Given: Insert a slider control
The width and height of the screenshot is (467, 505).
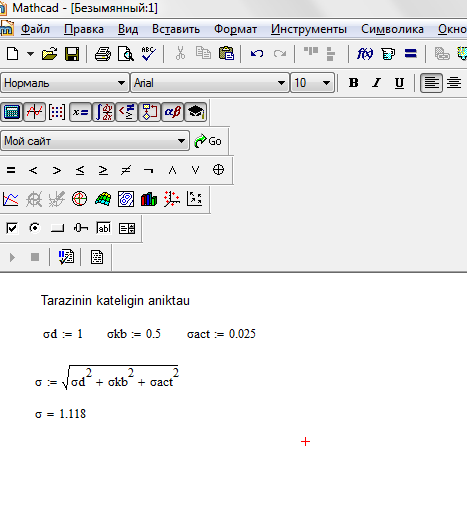Looking at the screenshot, I should [x=81, y=228].
